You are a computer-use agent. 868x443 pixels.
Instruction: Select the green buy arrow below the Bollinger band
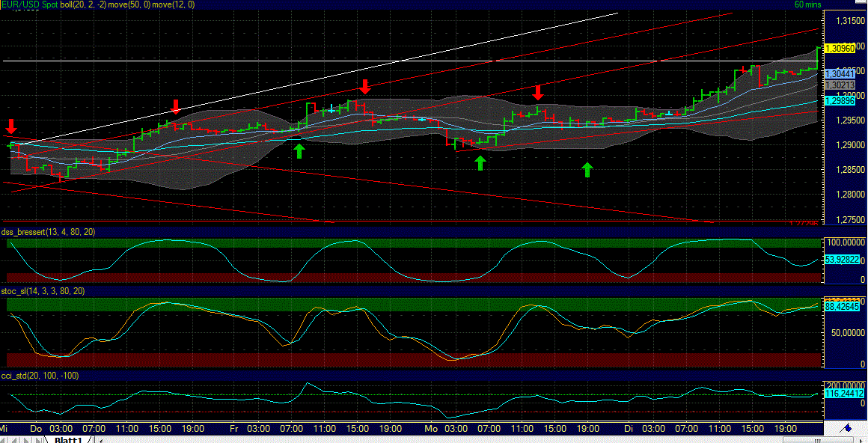click(x=299, y=150)
